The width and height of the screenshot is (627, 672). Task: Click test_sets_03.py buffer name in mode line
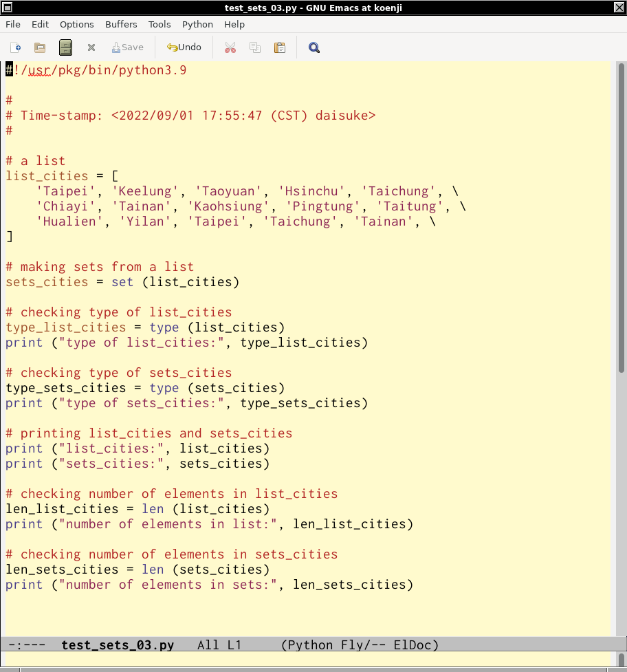click(118, 645)
